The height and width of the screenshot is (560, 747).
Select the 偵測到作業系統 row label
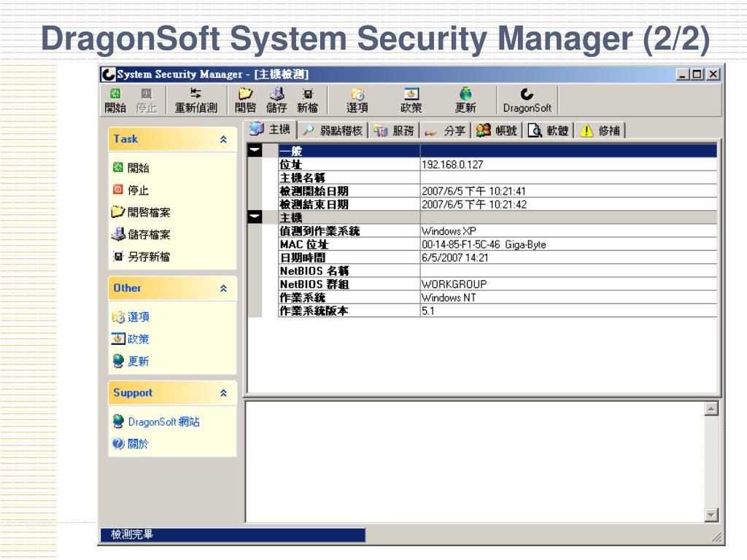tap(320, 231)
